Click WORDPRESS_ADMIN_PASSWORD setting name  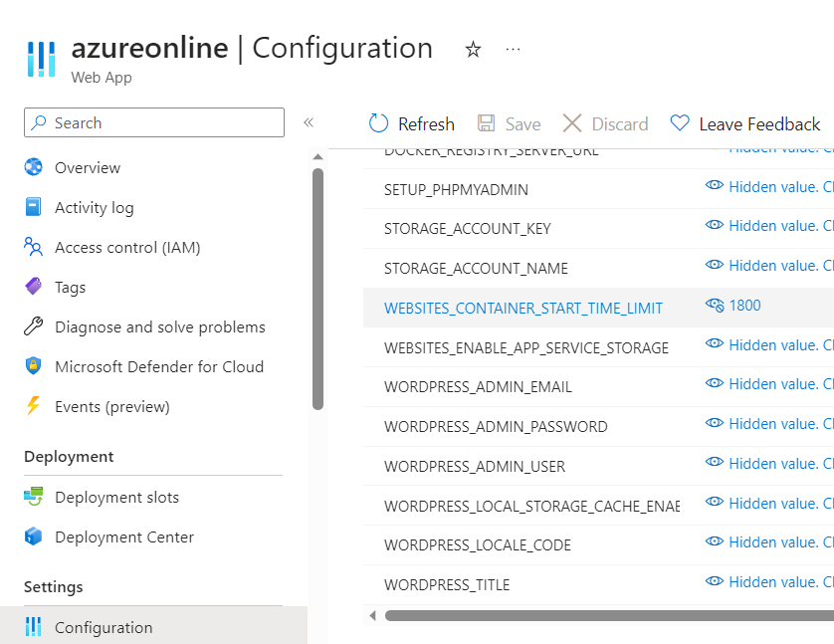496,426
